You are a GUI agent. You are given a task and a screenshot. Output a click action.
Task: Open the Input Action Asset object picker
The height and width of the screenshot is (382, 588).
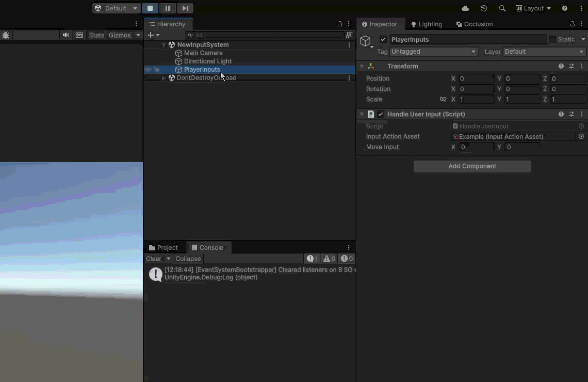581,137
